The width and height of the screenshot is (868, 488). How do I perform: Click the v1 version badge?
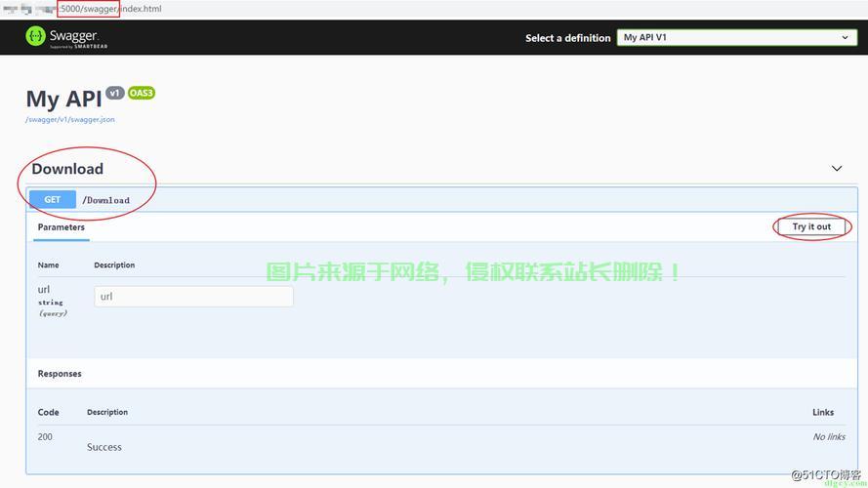pyautogui.click(x=115, y=93)
